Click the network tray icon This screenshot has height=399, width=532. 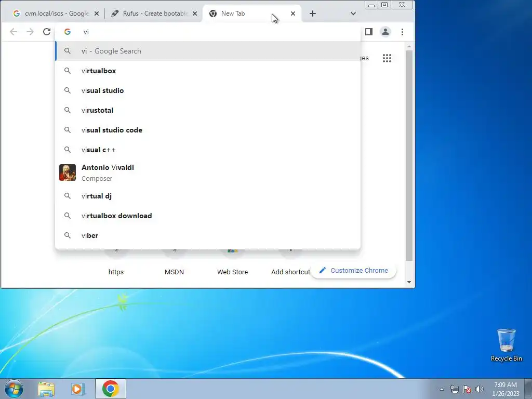pyautogui.click(x=454, y=390)
